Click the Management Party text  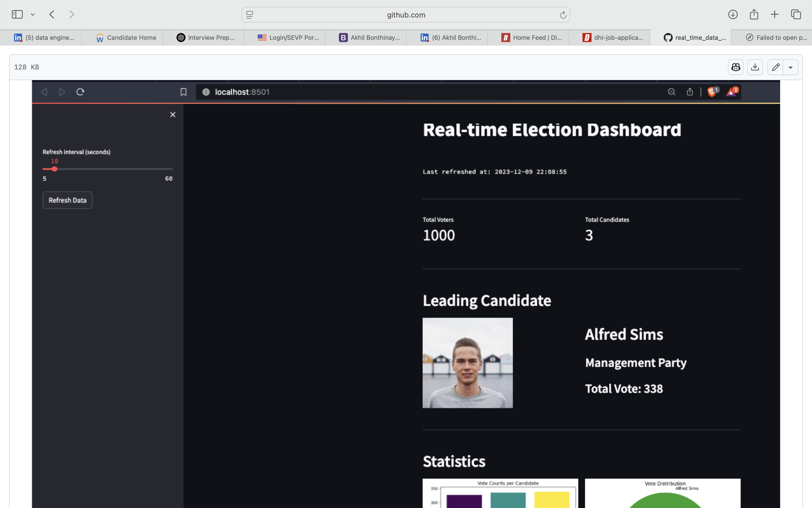(x=636, y=363)
